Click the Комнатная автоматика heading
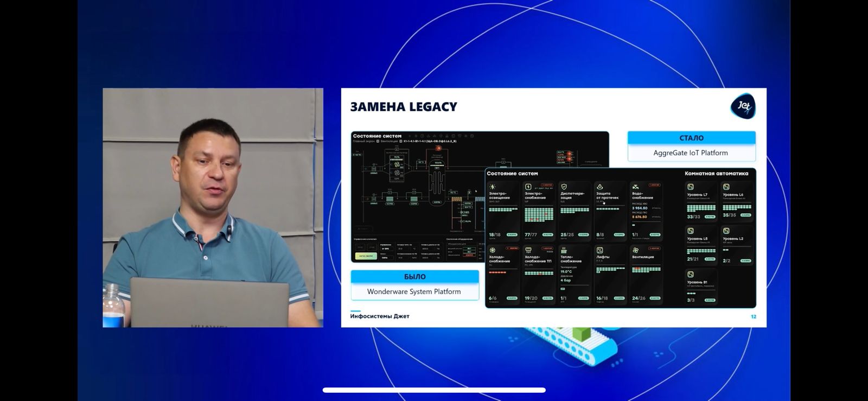This screenshot has height=401, width=868. click(716, 174)
